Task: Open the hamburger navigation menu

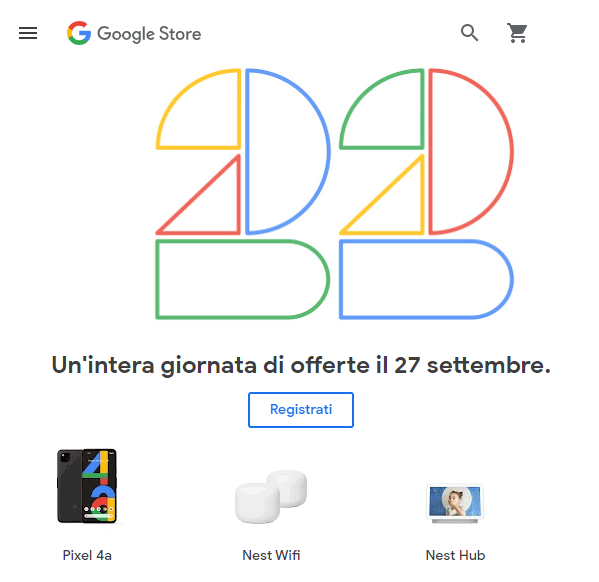Action: (28, 33)
